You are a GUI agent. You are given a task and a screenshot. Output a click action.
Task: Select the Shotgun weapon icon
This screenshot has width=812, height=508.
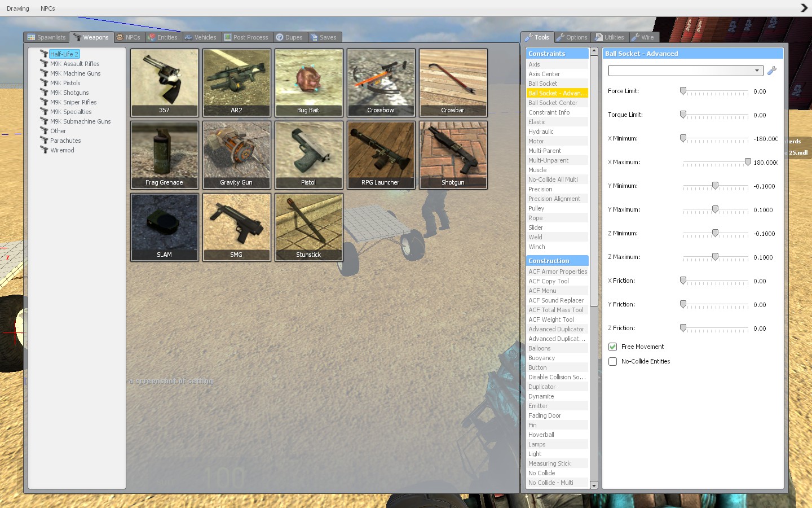click(453, 155)
